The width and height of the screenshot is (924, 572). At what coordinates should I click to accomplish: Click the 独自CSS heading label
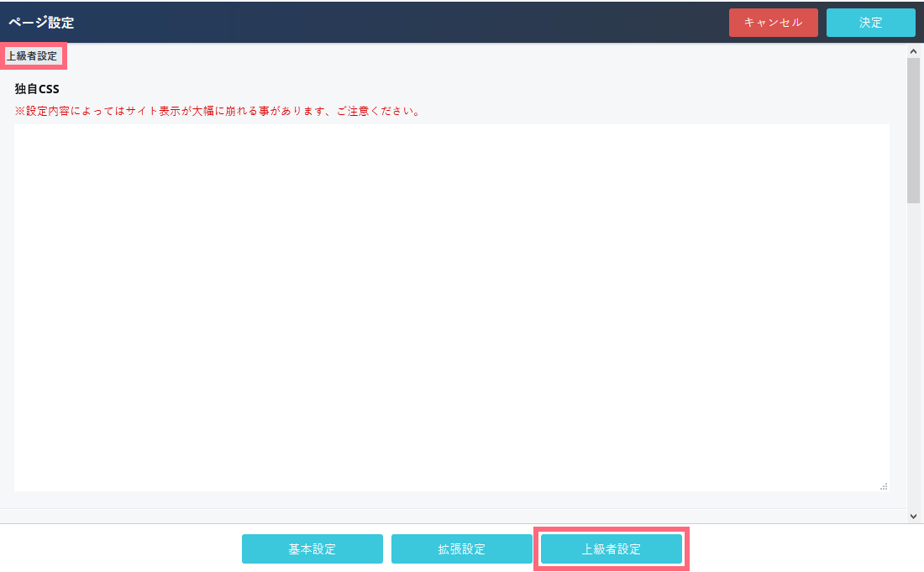[x=37, y=89]
